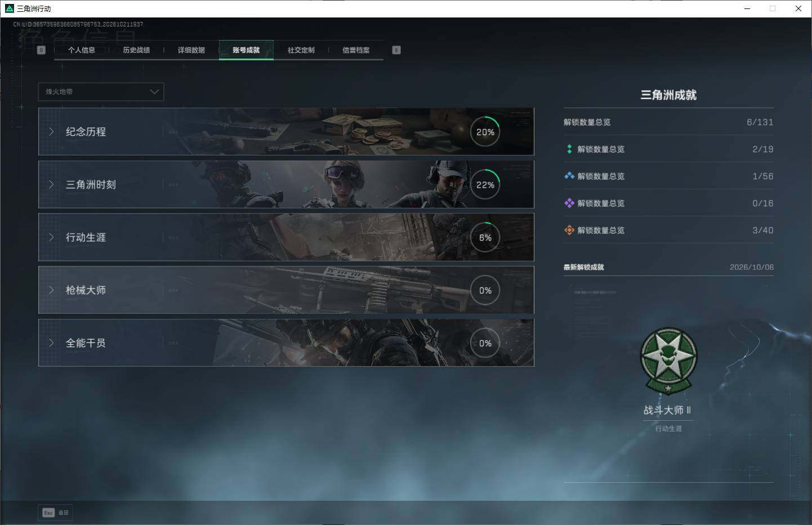Click the purple tier icon showing 0/16
This screenshot has width=812, height=525.
click(x=569, y=203)
